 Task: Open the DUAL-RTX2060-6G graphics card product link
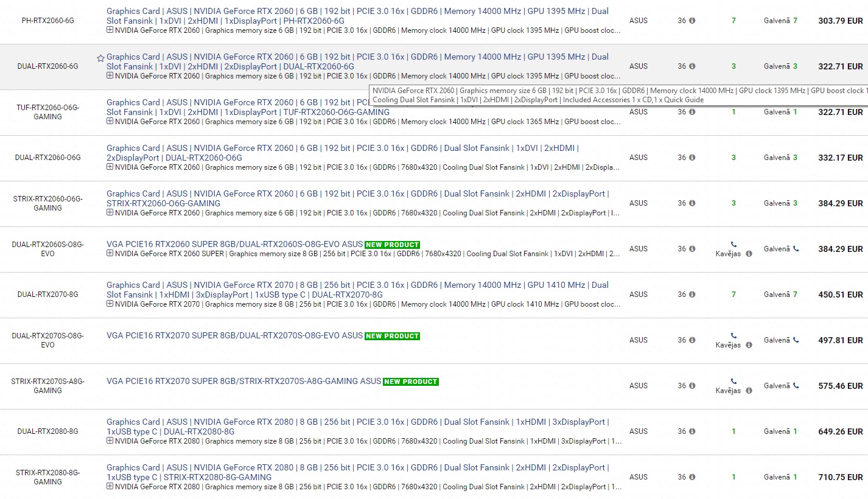tap(357, 61)
